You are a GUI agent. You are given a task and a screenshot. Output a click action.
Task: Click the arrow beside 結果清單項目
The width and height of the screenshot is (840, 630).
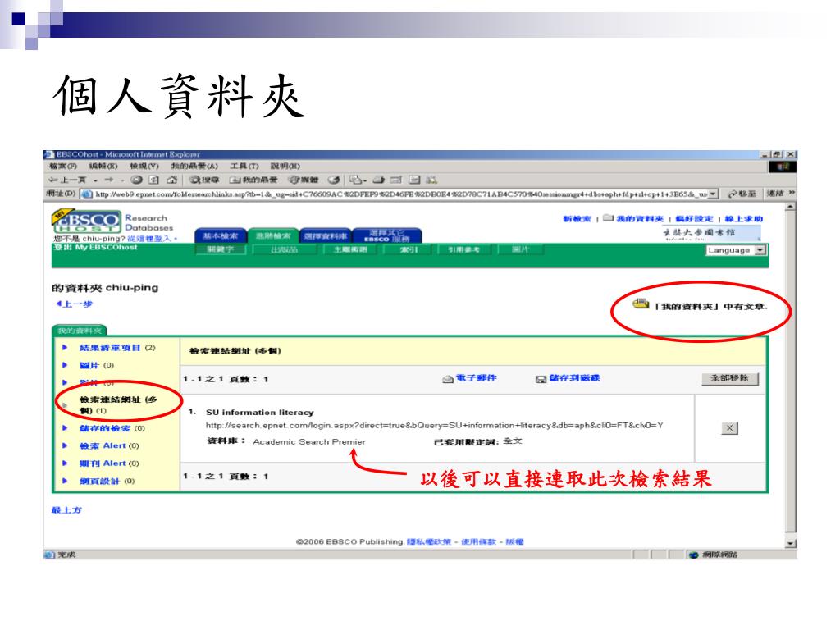(x=65, y=348)
